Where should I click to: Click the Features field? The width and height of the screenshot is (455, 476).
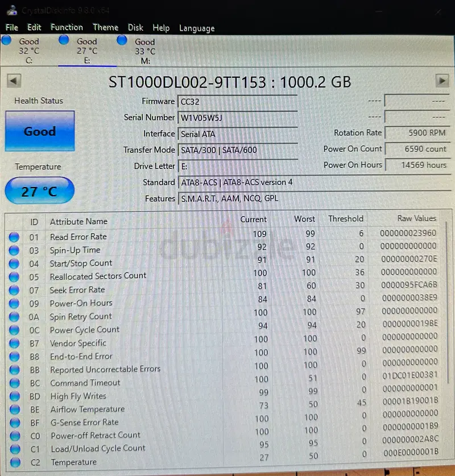315,198
